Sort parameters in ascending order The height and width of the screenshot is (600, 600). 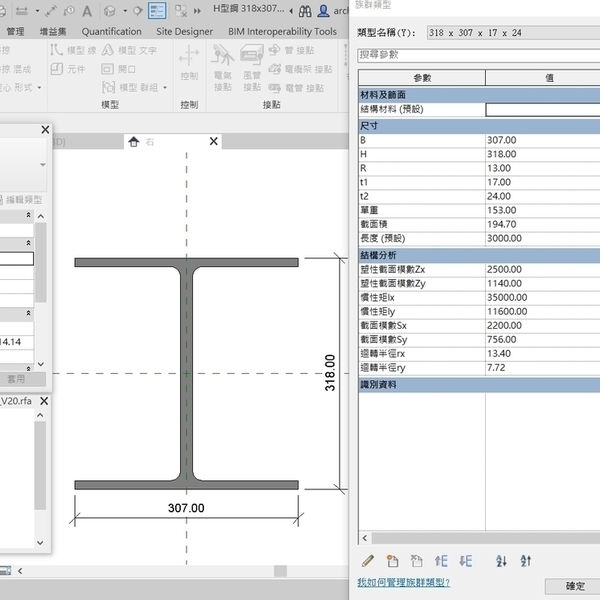[502, 562]
